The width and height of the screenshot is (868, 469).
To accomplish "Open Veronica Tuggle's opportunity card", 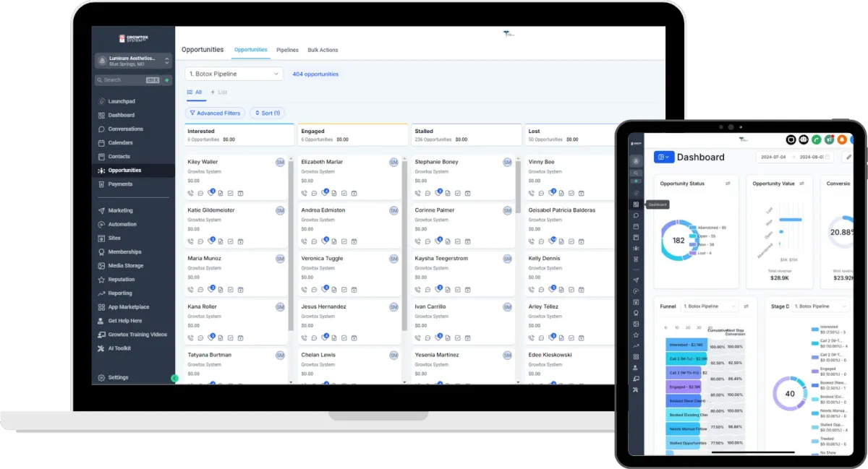I will pyautogui.click(x=350, y=273).
